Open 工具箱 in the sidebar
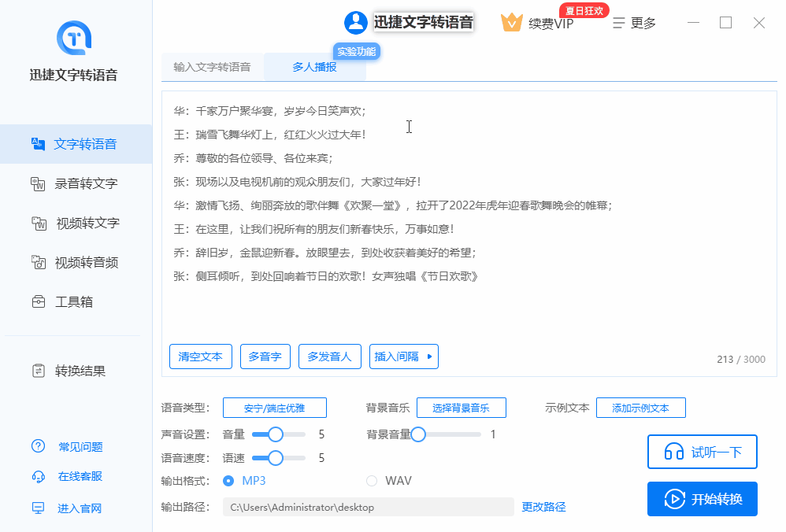This screenshot has height=532, width=786. click(x=76, y=302)
